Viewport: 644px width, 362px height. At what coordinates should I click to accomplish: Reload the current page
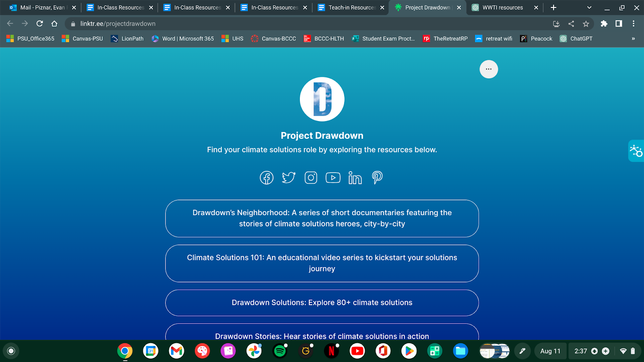pyautogui.click(x=39, y=24)
